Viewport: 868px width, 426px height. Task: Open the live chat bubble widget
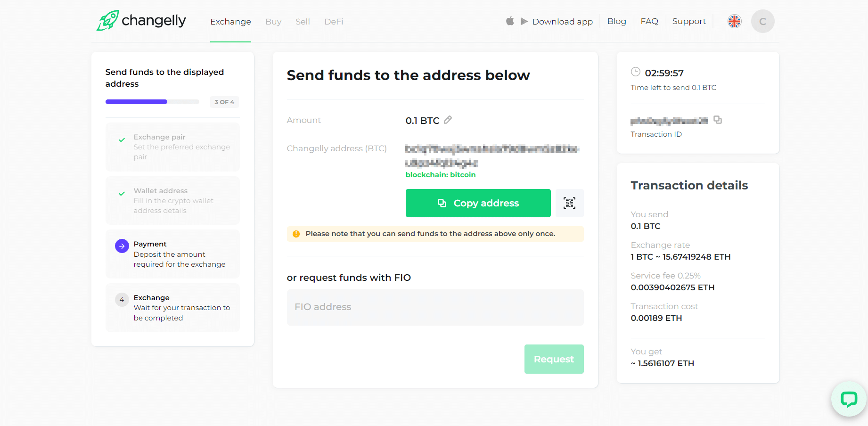click(849, 399)
